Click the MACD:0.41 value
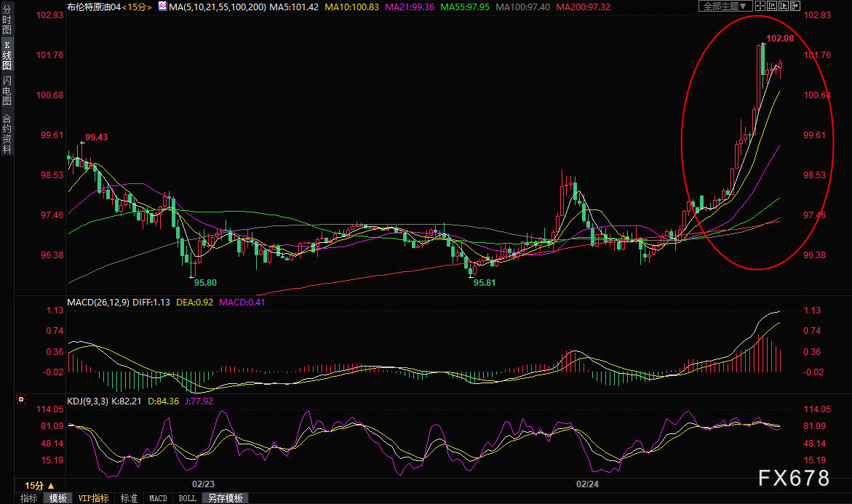The height and width of the screenshot is (504, 852). (242, 302)
